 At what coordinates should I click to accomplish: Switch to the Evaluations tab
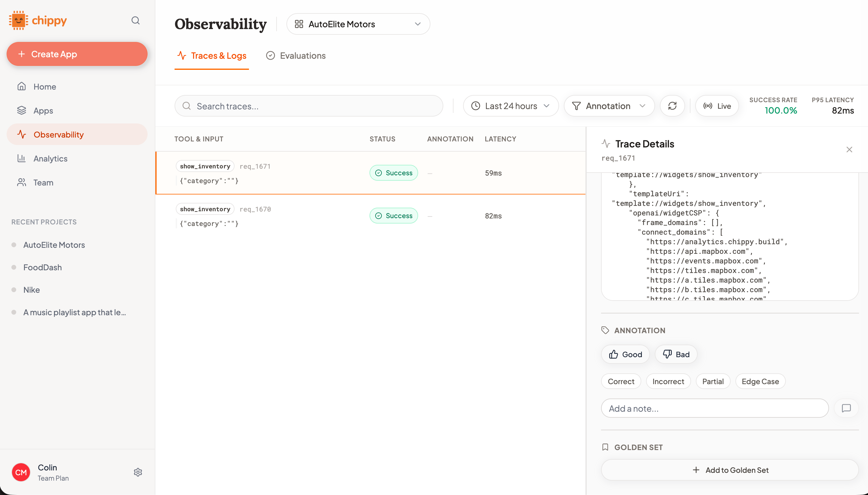tap(296, 56)
